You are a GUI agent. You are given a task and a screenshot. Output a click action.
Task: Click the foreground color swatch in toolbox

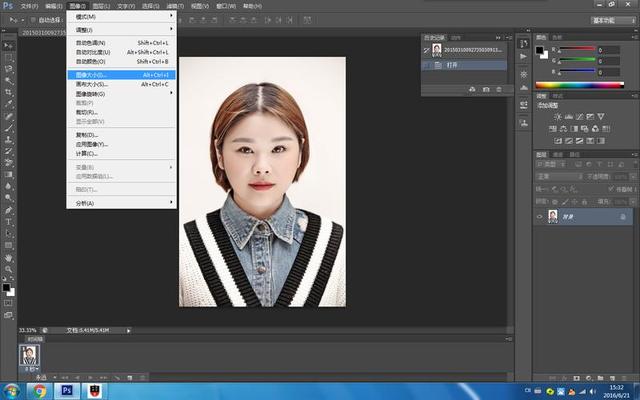coord(6,286)
